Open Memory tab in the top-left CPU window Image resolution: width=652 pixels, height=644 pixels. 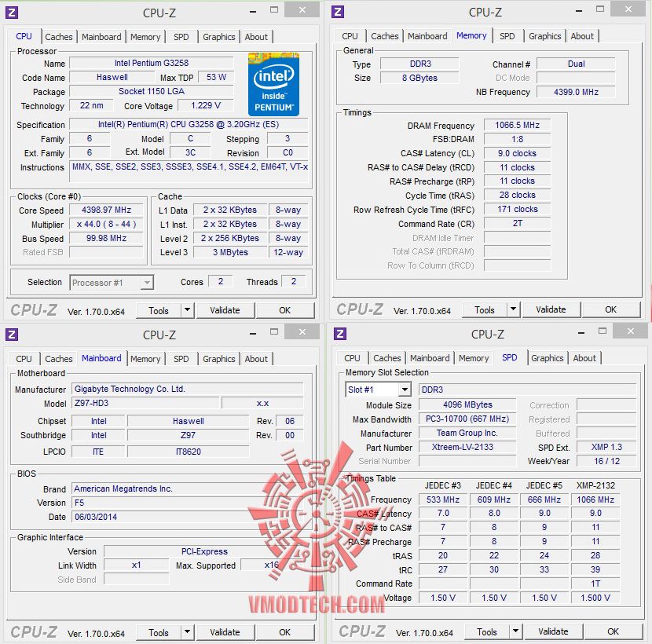point(145,37)
